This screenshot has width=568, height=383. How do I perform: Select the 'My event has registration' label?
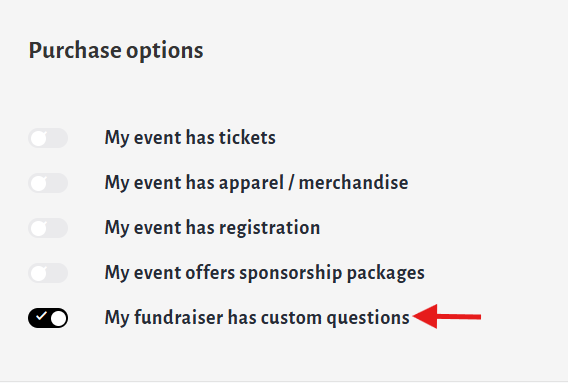pyautogui.click(x=212, y=228)
